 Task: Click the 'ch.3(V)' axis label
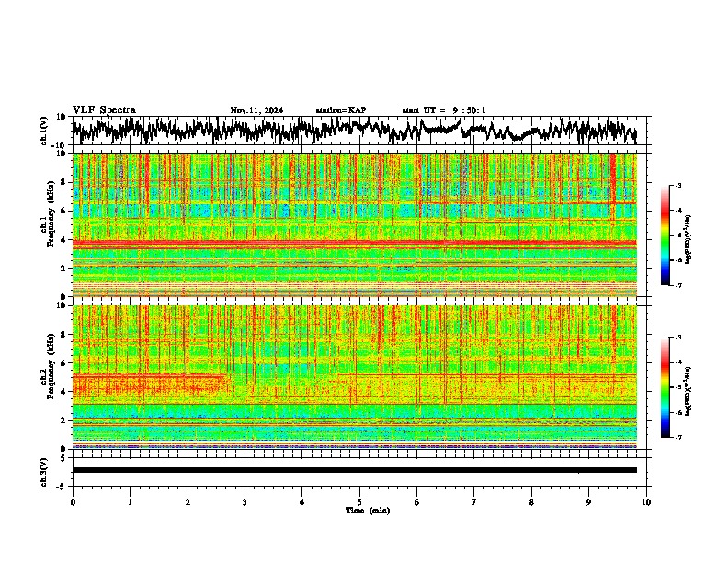tap(44, 472)
